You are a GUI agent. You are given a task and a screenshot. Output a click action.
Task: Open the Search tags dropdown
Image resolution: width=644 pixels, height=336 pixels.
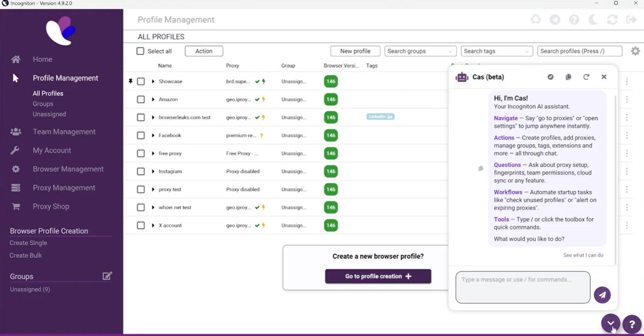[497, 51]
